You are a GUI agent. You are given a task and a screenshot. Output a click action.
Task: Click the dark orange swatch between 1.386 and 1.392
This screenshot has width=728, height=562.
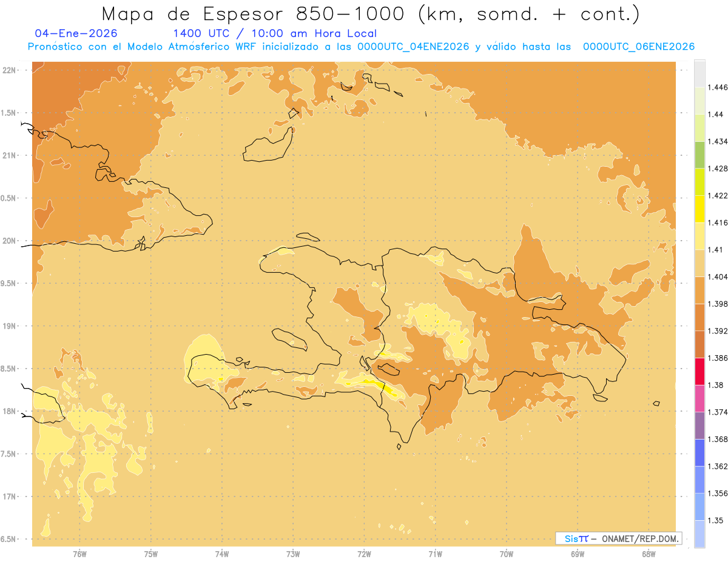coord(699,344)
